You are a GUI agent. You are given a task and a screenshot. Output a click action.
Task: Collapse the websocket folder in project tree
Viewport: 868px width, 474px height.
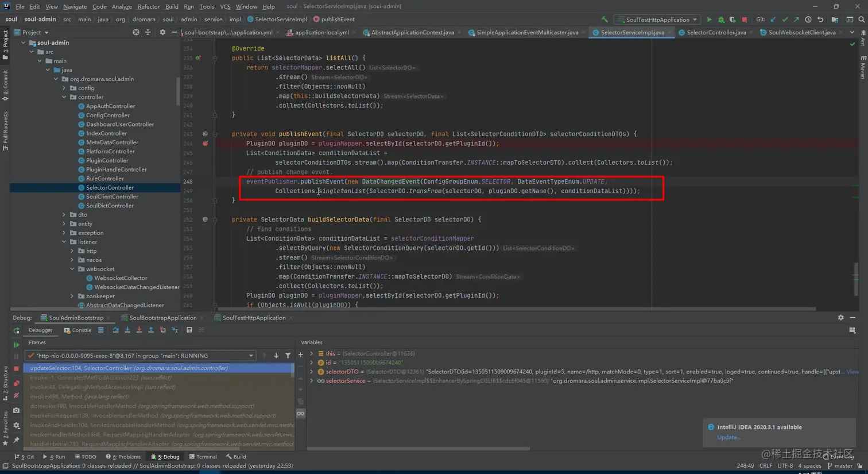[x=72, y=269]
